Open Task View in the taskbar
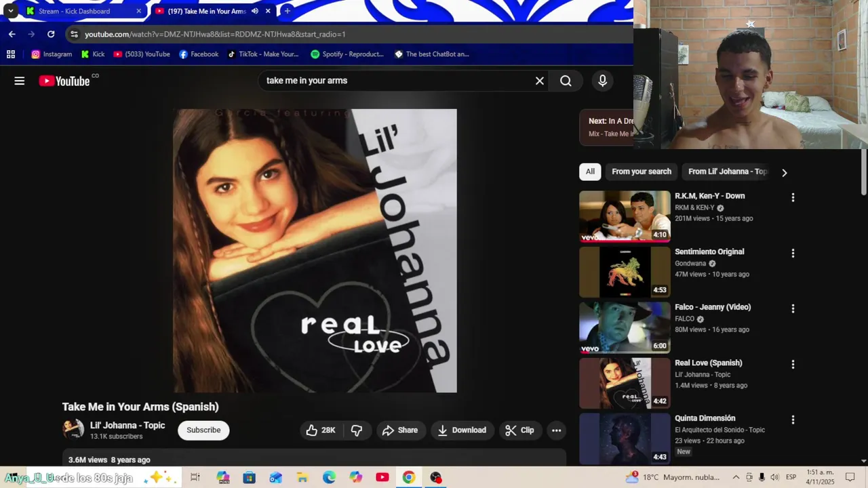This screenshot has height=488, width=868. [x=195, y=478]
